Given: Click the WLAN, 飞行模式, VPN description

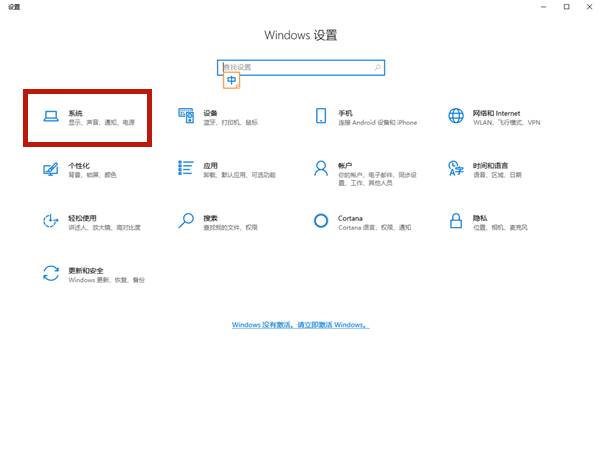Looking at the screenshot, I should point(507,122).
